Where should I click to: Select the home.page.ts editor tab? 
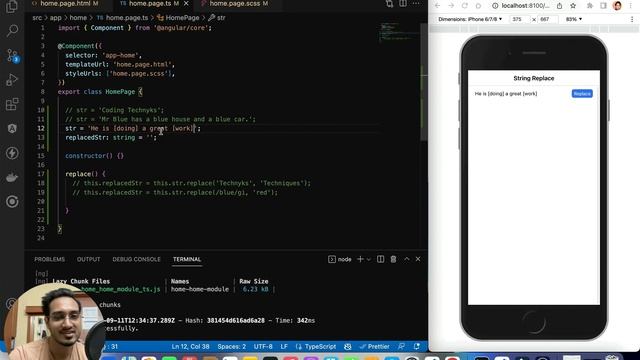150,3
